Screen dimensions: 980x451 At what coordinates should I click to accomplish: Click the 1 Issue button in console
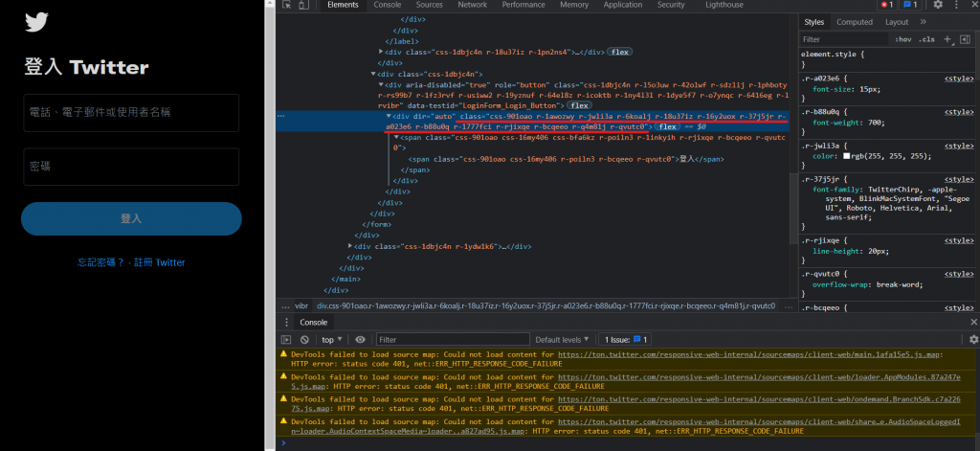tap(625, 340)
